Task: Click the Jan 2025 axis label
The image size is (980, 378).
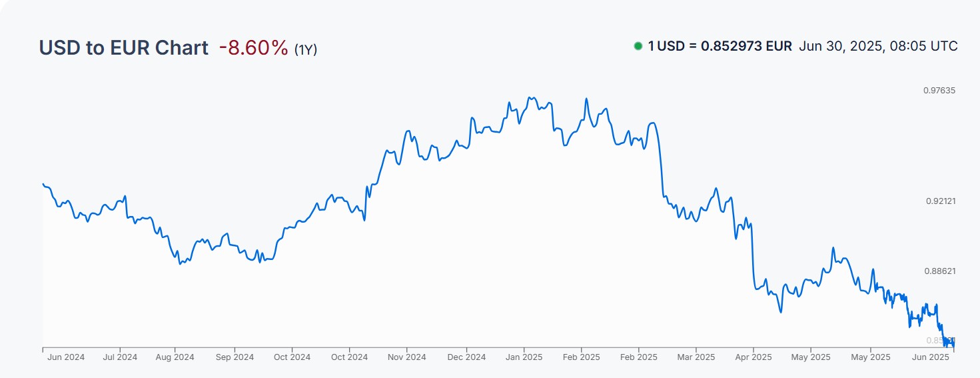Action: [x=523, y=357]
